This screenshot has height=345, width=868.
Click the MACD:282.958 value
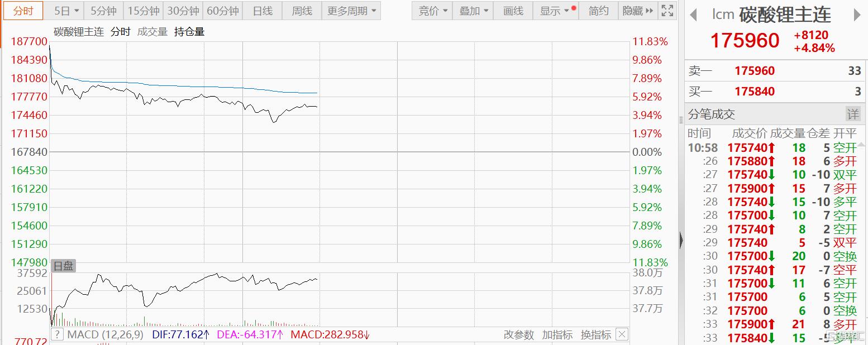[x=330, y=335]
